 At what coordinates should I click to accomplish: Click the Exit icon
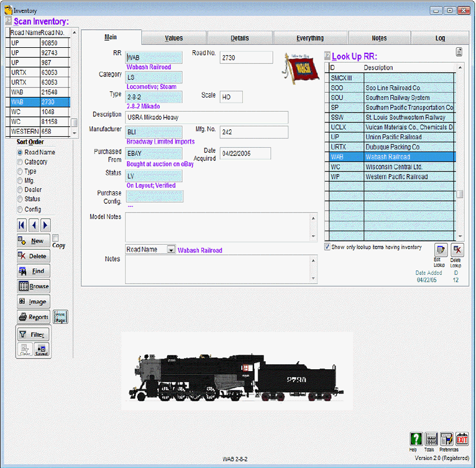tap(462, 439)
